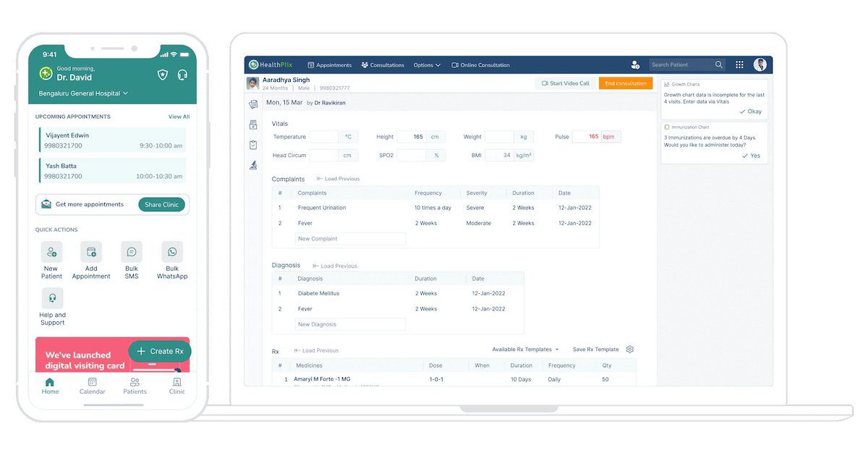Open the apps grid icon beside profile picture
This screenshot has width=868, height=456.
pos(739,64)
